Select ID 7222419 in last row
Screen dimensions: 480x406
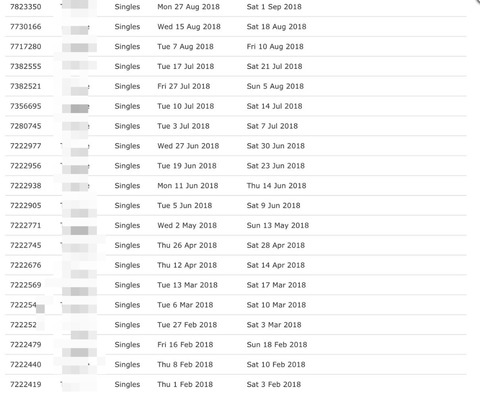point(26,384)
